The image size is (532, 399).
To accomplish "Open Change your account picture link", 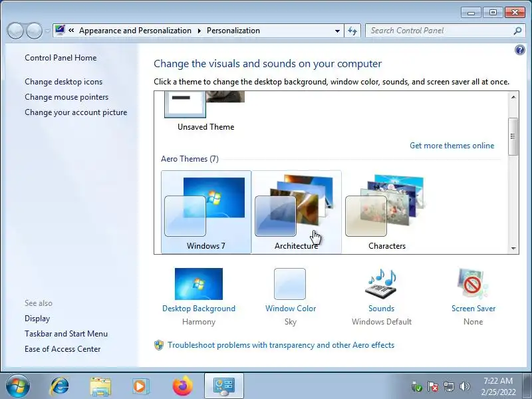I will pos(76,112).
